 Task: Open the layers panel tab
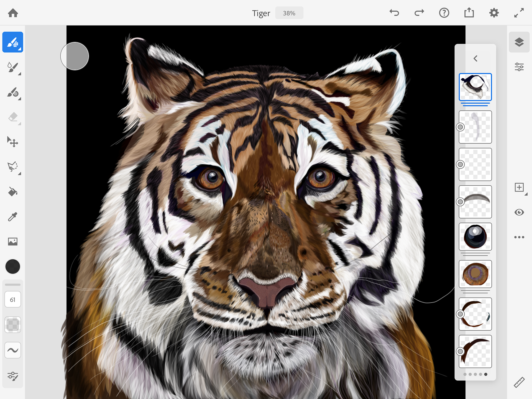(519, 42)
